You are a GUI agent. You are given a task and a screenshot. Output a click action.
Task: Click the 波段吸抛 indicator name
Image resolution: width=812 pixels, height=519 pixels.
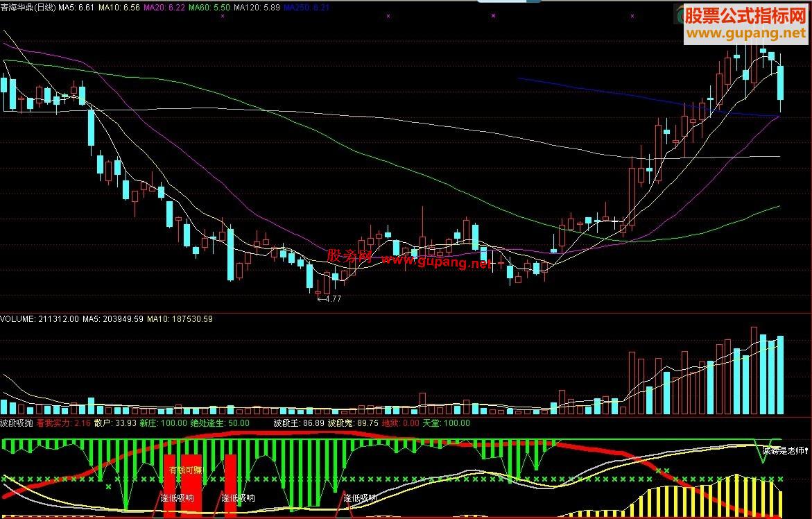[17, 423]
